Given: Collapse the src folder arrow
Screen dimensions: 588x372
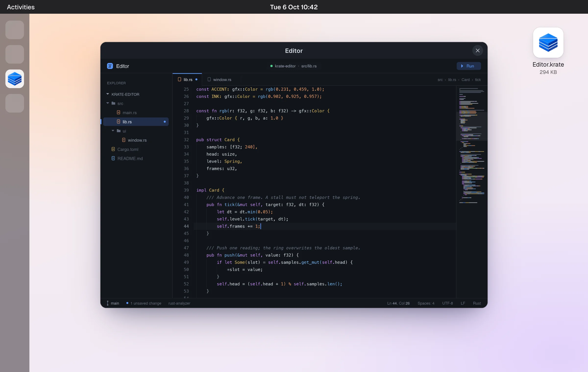Looking at the screenshot, I should point(108,103).
